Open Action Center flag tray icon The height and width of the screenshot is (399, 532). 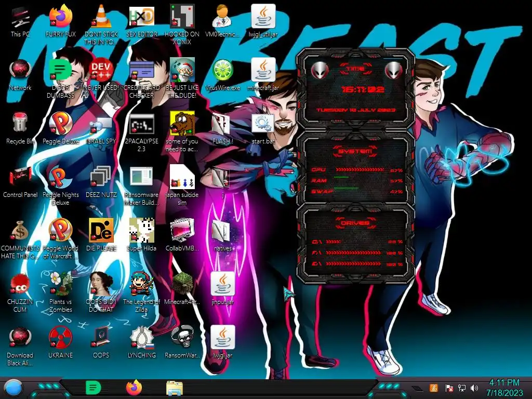point(449,388)
